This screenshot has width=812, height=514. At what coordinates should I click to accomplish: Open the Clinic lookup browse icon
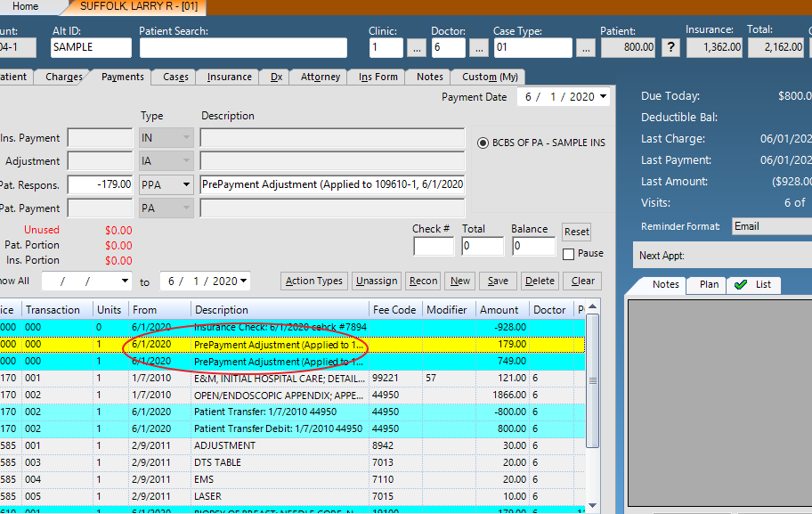(x=417, y=48)
